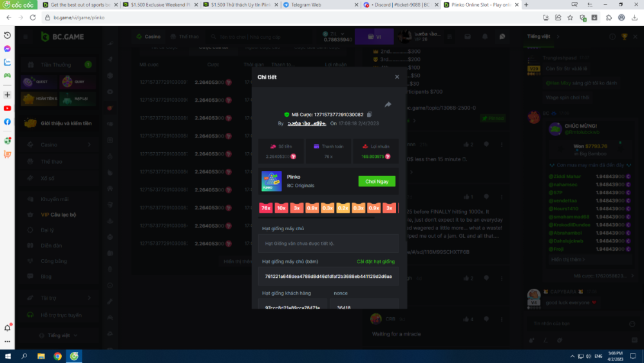Click the green Chơi Ngay button
644x363 pixels.
tap(376, 181)
